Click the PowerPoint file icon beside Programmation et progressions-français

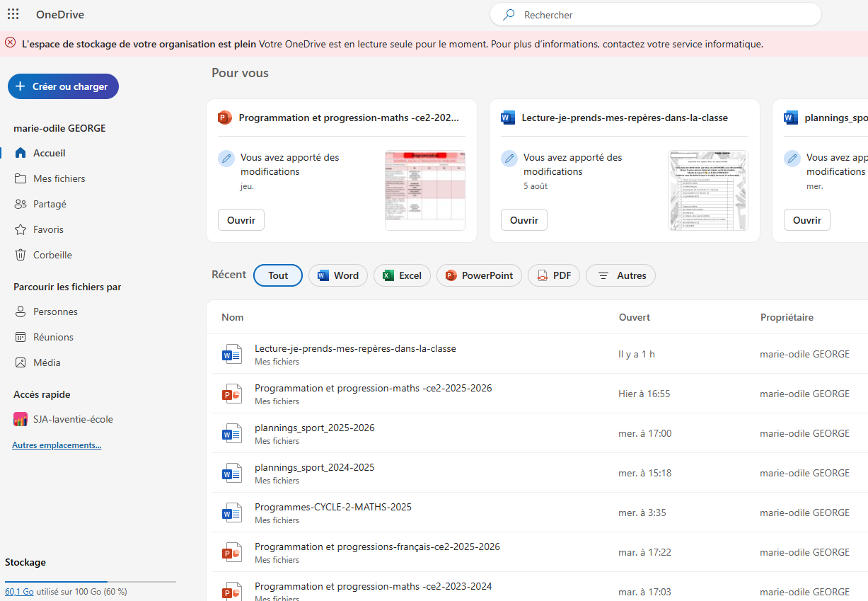(x=232, y=552)
